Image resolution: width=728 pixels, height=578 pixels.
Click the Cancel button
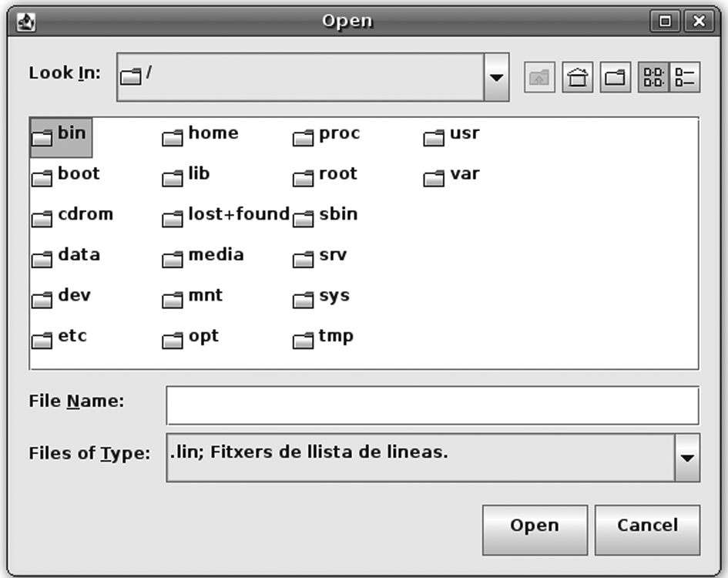pos(647,530)
